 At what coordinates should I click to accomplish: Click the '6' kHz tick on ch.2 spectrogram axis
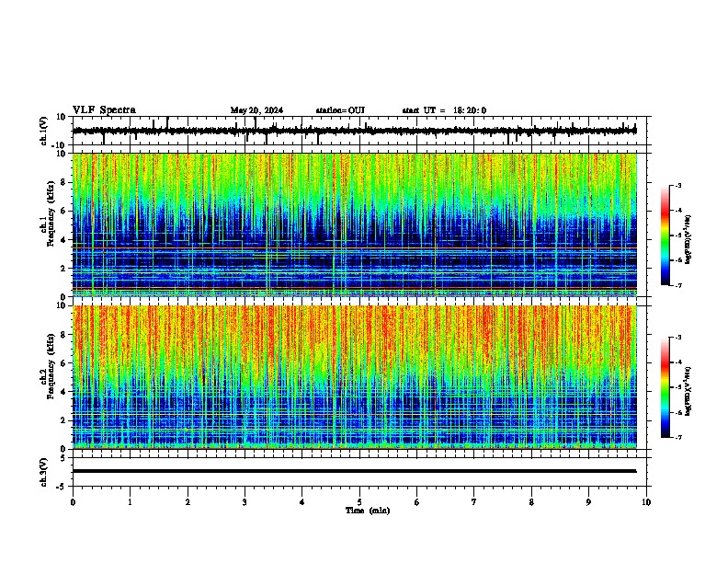coord(64,363)
